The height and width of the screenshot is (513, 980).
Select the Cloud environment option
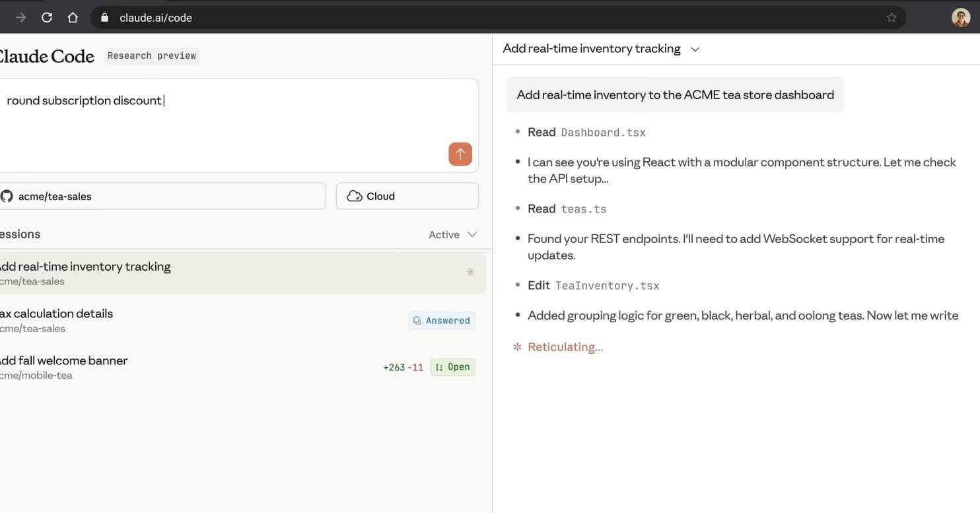[x=407, y=196]
